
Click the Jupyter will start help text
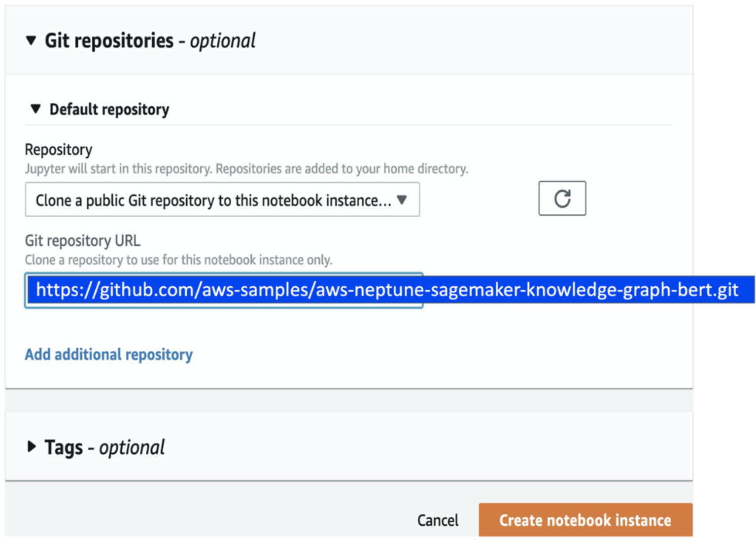246,169
